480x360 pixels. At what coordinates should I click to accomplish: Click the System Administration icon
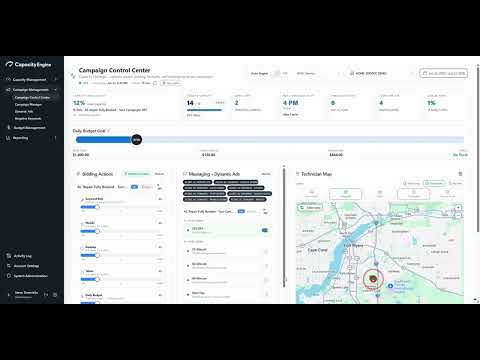pyautogui.click(x=9, y=276)
